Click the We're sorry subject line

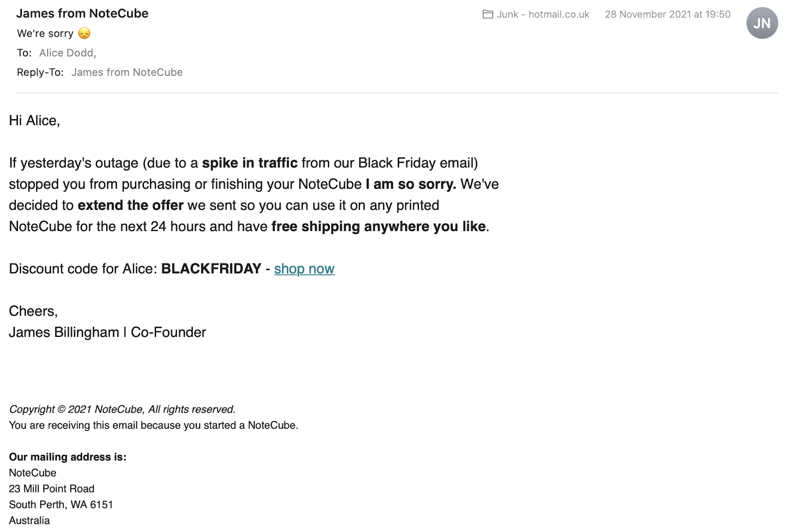(45, 33)
